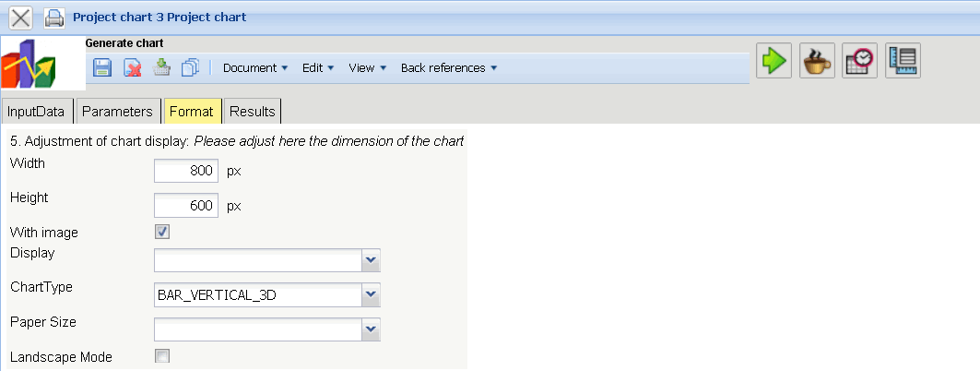The image size is (980, 371).
Task: Switch to the Results tab
Action: tap(253, 112)
